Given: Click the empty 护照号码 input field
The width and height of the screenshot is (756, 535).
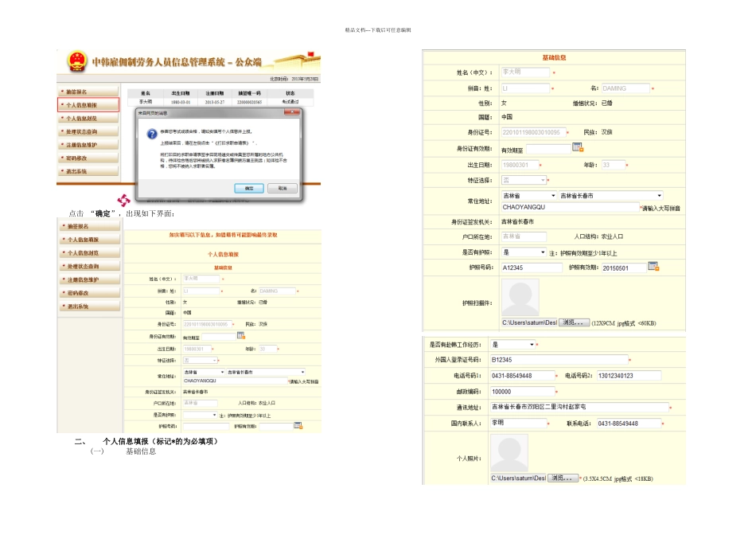Looking at the screenshot, I should [x=206, y=427].
